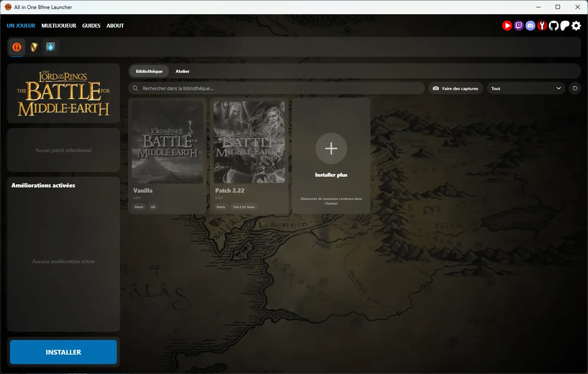
Task: Open the Patreon page icon
Action: pos(565,26)
